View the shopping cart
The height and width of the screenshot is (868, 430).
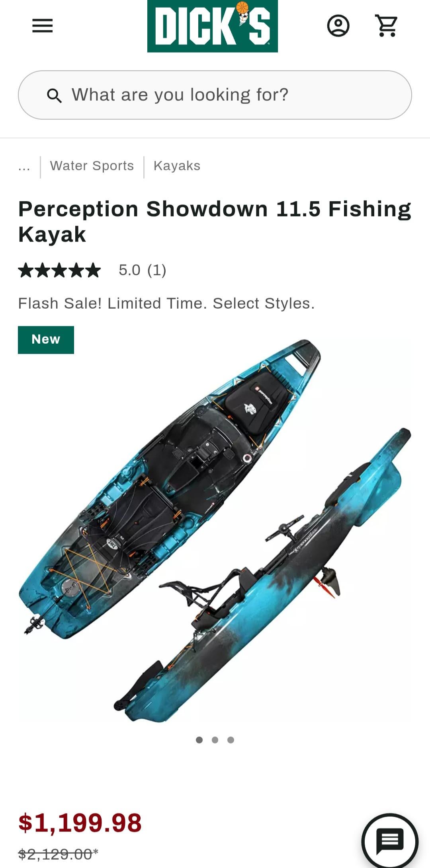click(x=386, y=26)
